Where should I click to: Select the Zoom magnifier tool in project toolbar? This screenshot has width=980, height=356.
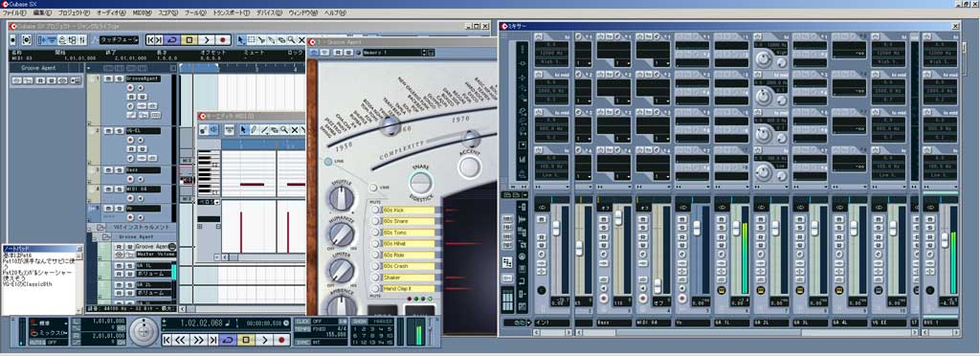click(291, 40)
